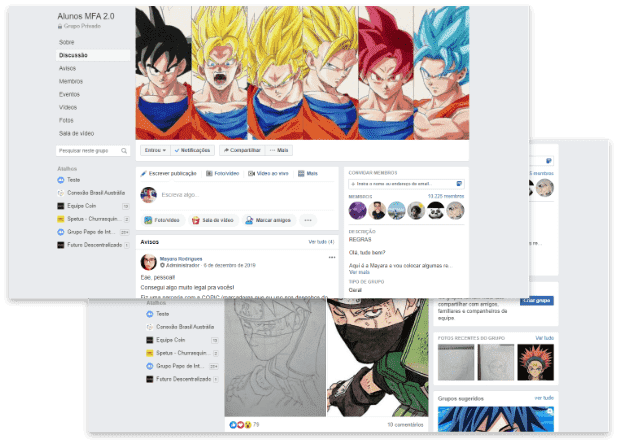This screenshot has width=618, height=444.
Task: Click the Pesquisar neste grupo search field
Action: click(93, 151)
